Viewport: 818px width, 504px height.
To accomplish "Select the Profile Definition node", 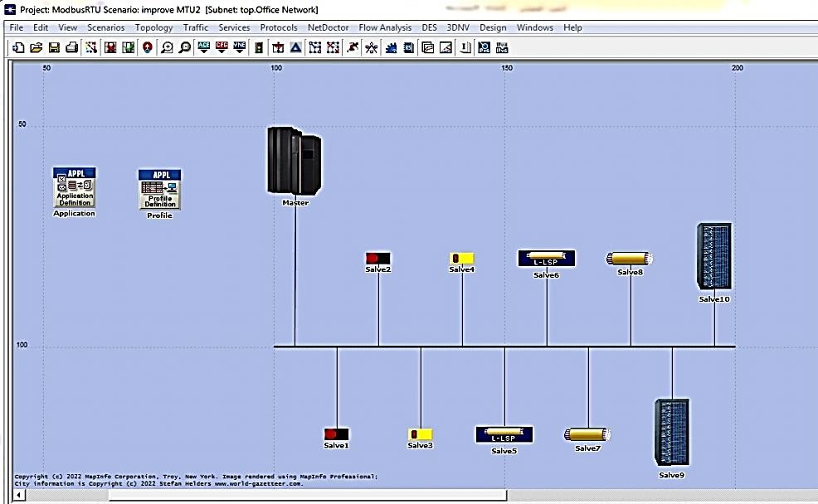I will [x=159, y=189].
